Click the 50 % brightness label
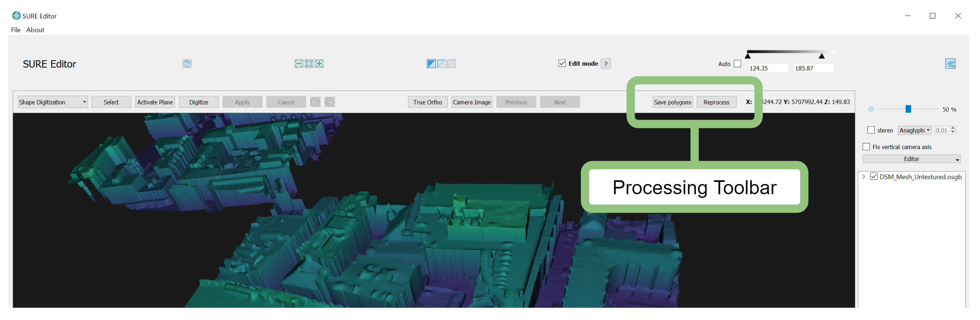Viewport: 980px width, 320px height. [949, 109]
